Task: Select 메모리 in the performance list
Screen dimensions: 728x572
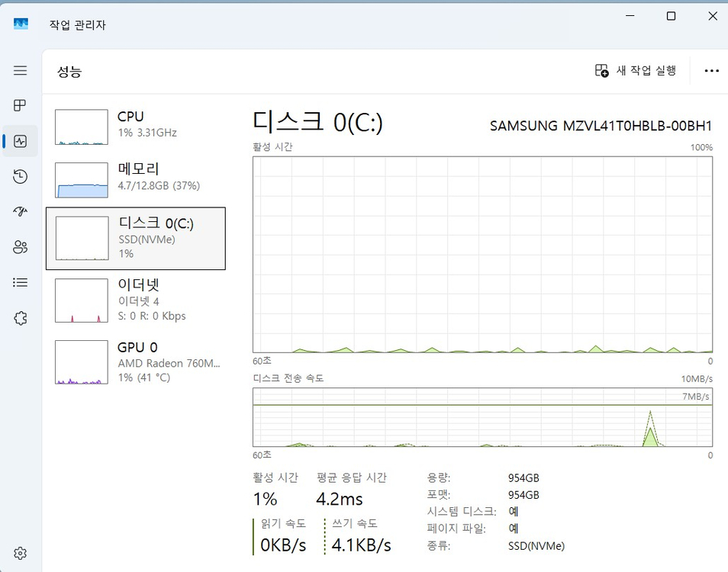Action: click(x=136, y=179)
